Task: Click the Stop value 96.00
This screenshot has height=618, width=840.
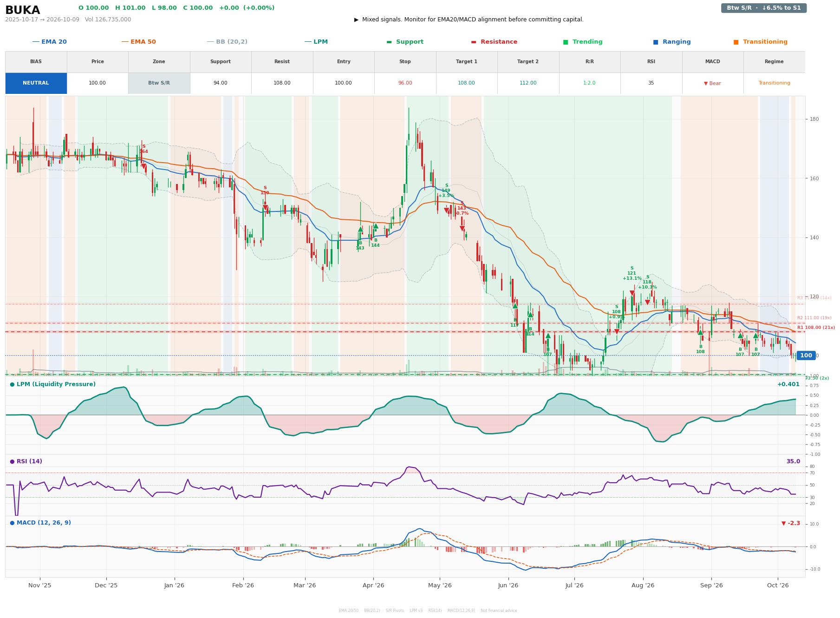Action: pyautogui.click(x=405, y=83)
